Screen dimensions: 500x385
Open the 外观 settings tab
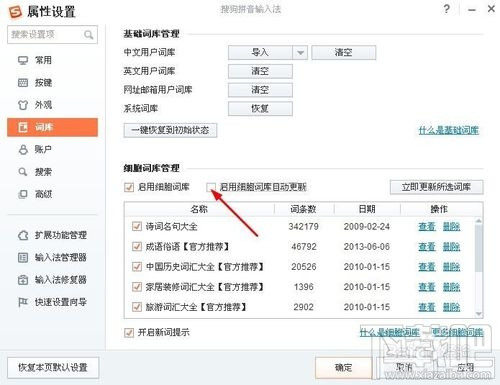tap(52, 105)
